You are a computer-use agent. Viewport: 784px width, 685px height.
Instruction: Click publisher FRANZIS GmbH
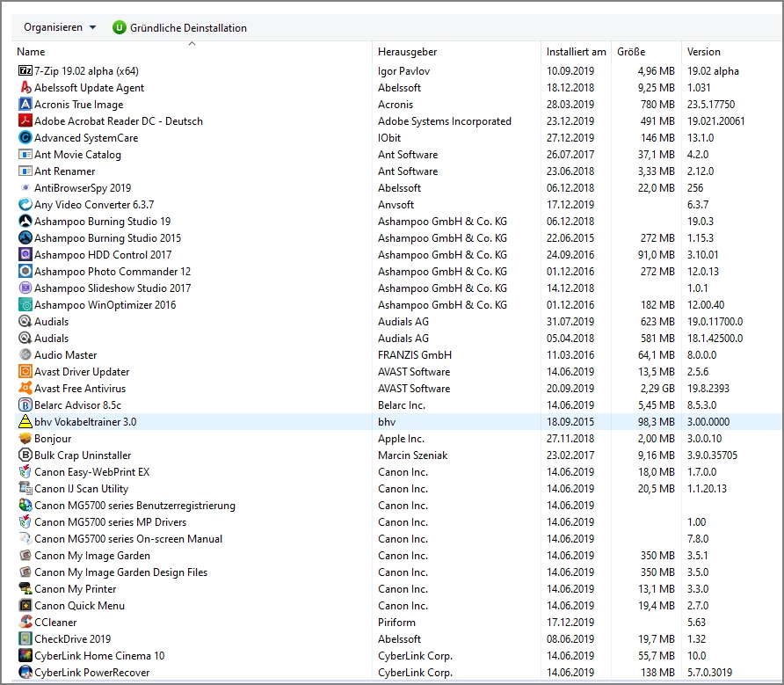coord(415,354)
